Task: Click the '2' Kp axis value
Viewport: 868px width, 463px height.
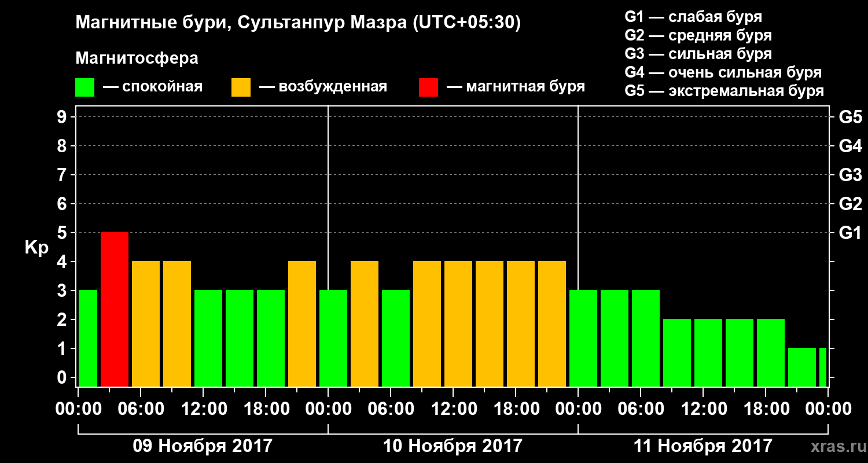Action: 63,319
